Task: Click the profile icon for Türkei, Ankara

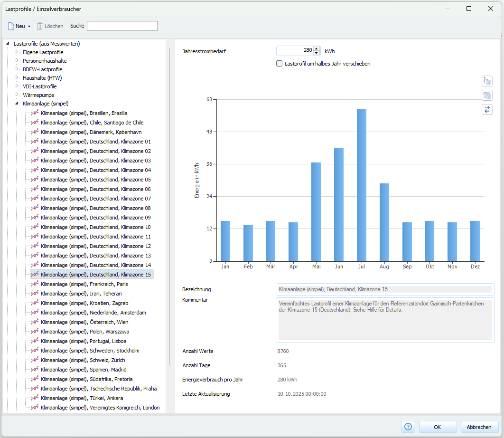Action: click(x=35, y=398)
